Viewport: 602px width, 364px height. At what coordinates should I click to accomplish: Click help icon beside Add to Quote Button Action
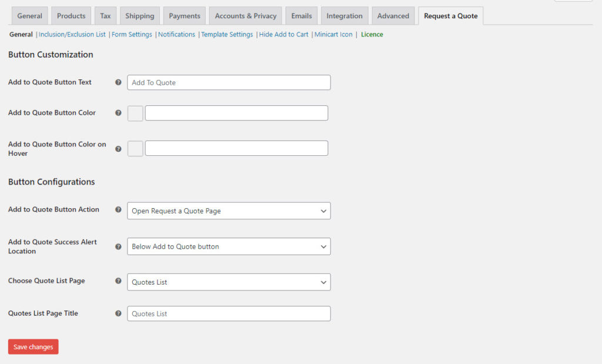click(118, 210)
